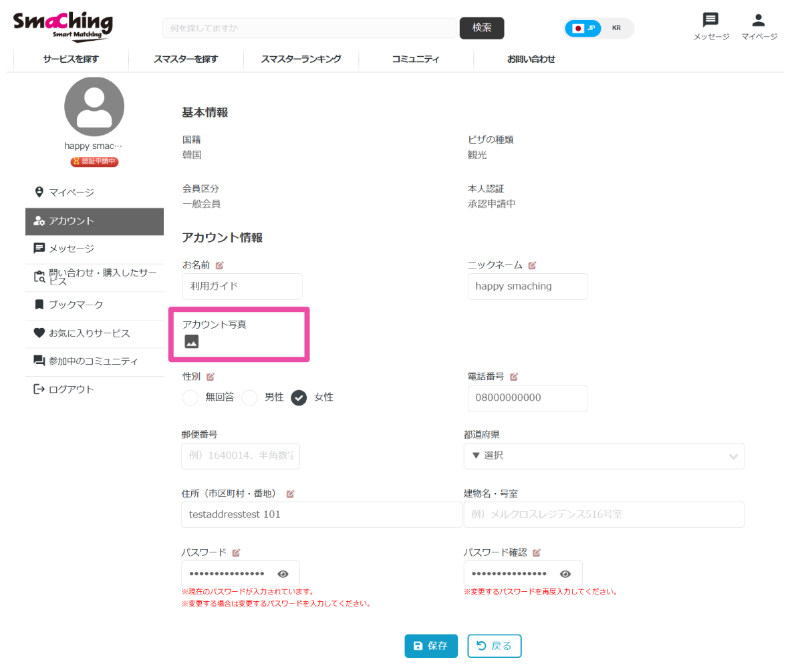Open the スマスターランキング menu item
Screen dimensions: 802x672
coord(301,59)
